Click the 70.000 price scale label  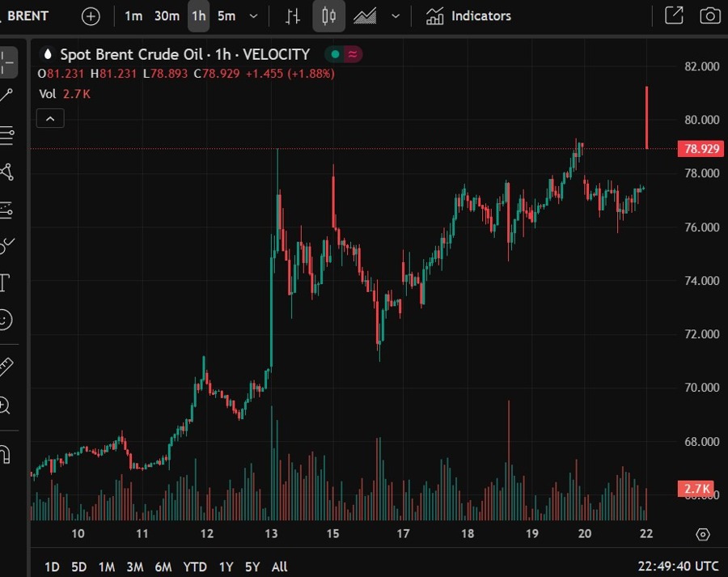[701, 388]
